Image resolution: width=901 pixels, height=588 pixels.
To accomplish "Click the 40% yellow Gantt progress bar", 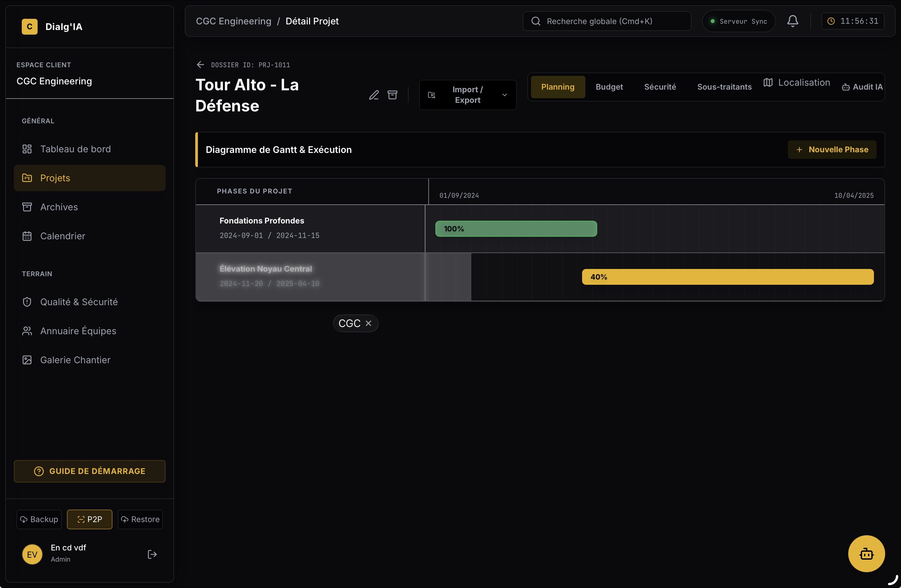I will [x=727, y=277].
